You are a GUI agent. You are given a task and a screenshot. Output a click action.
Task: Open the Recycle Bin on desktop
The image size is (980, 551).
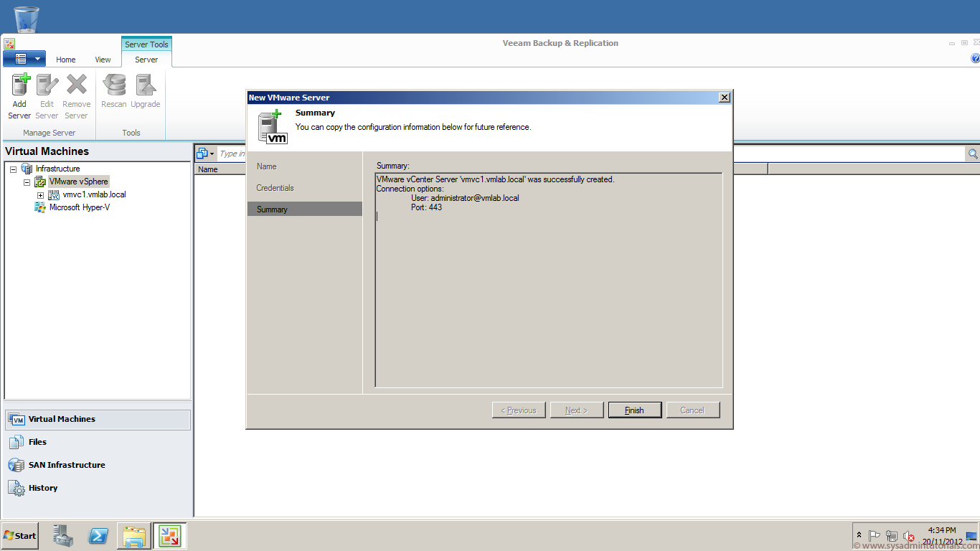27,19
